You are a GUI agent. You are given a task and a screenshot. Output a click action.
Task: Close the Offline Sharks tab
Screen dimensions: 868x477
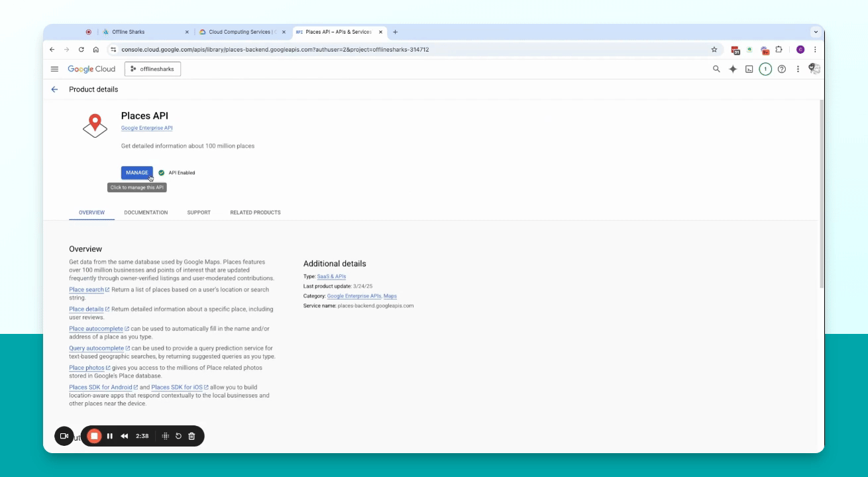(x=187, y=32)
